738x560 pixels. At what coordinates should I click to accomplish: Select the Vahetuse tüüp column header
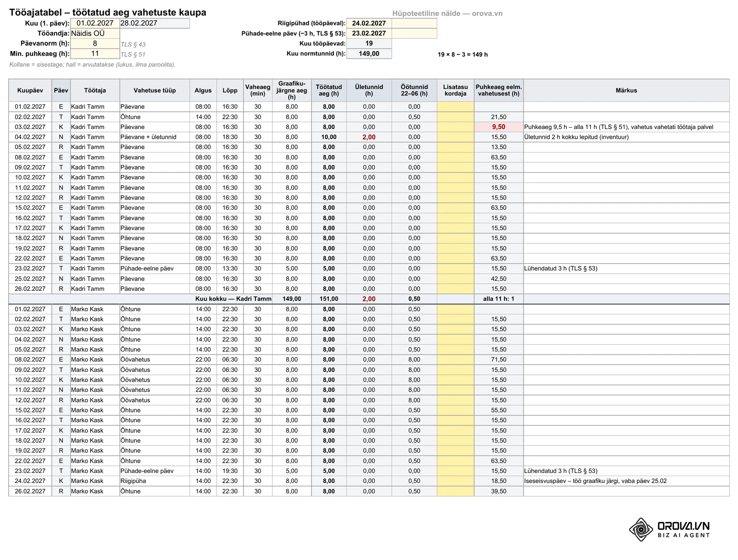(155, 90)
